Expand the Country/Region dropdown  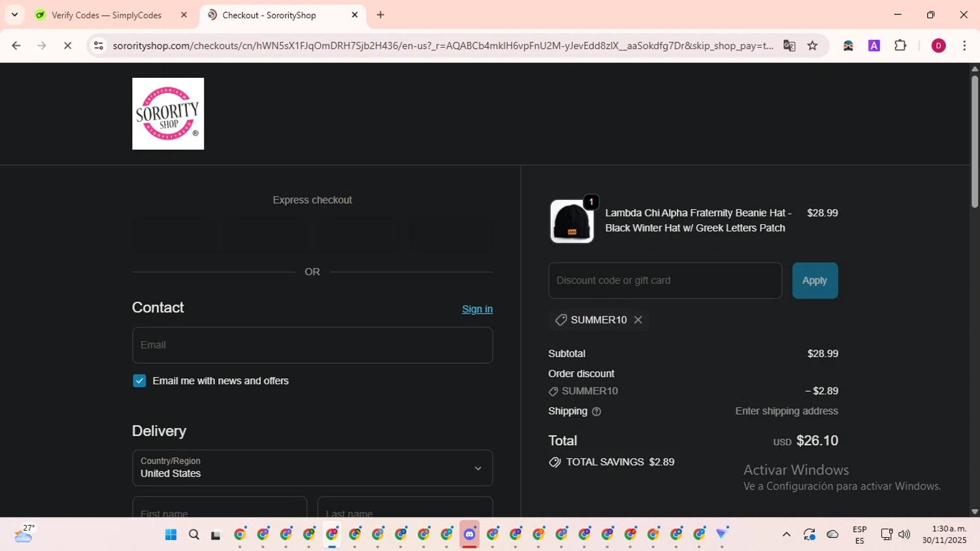click(312, 468)
